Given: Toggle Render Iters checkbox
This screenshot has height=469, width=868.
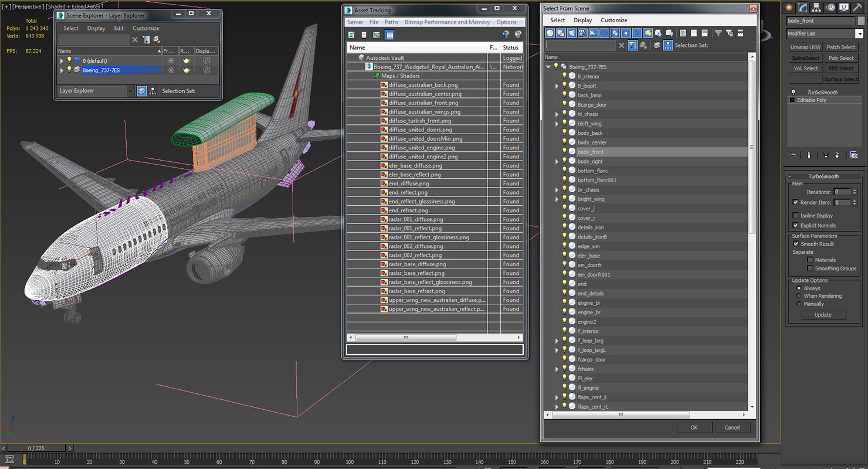Looking at the screenshot, I should point(795,202).
